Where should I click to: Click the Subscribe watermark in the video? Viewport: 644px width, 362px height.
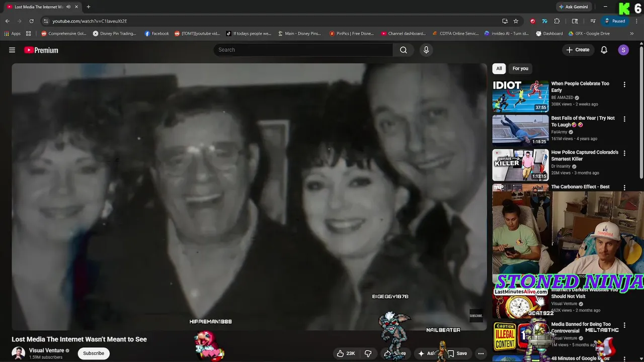coord(476,316)
